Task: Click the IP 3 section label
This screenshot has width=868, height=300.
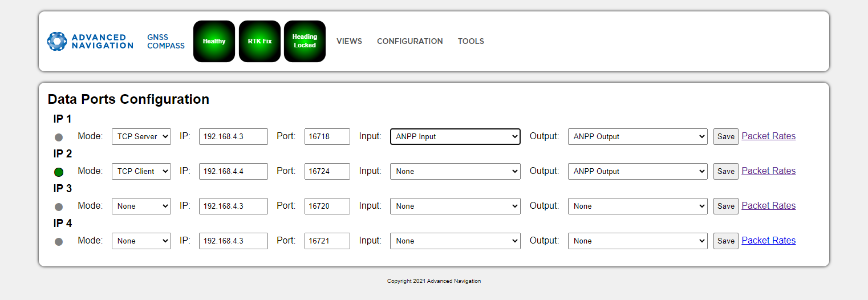Action: click(x=63, y=189)
